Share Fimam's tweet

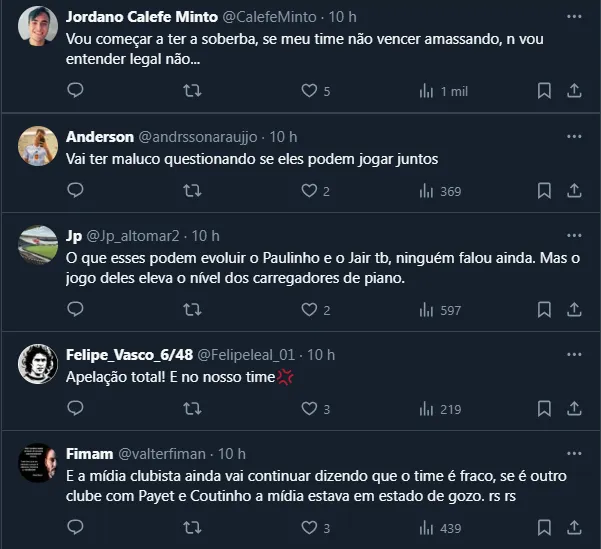574,528
